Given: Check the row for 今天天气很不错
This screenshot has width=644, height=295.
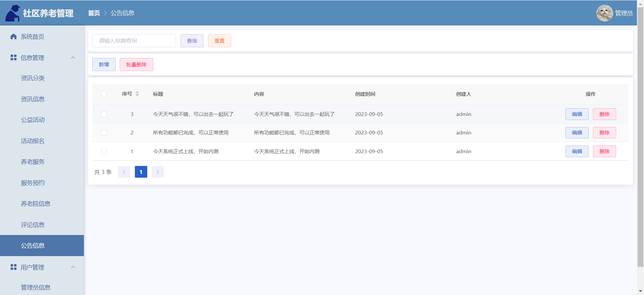Looking at the screenshot, I should click(x=104, y=114).
